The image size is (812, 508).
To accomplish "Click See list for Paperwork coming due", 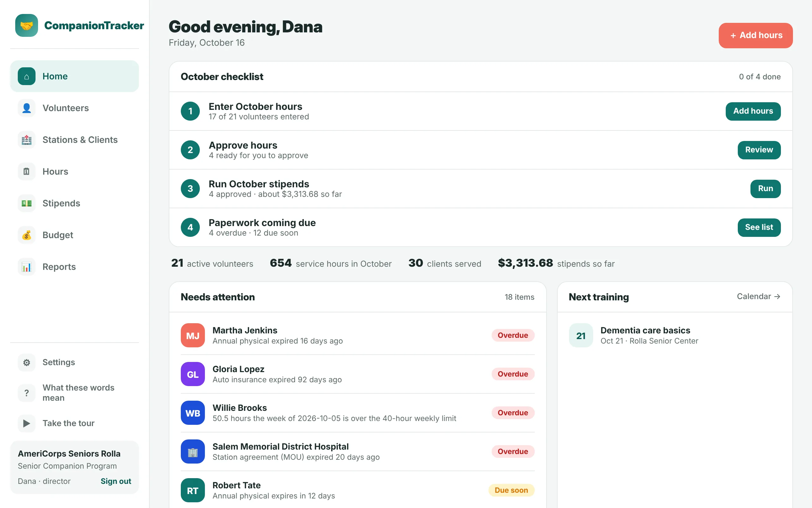I will click(759, 227).
